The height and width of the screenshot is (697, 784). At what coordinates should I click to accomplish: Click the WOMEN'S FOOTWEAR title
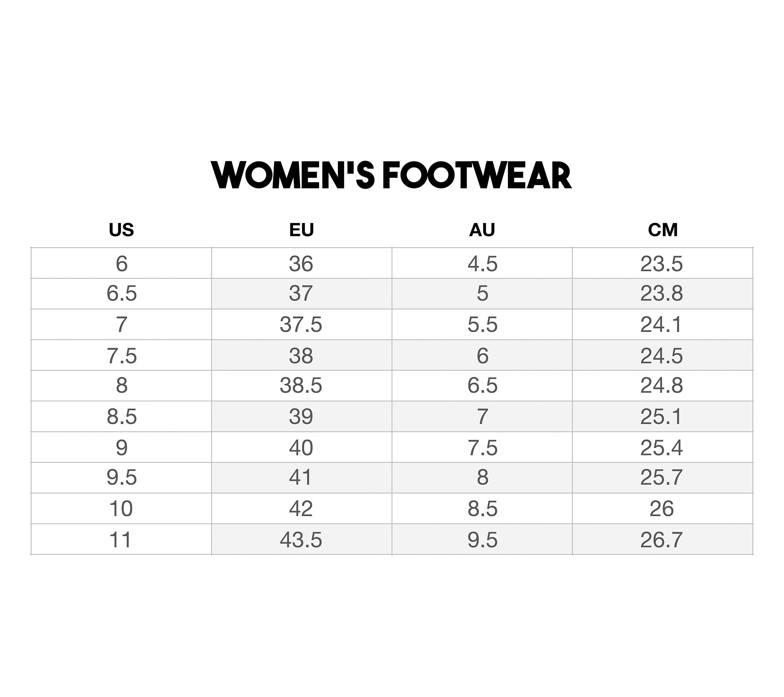[x=392, y=175]
